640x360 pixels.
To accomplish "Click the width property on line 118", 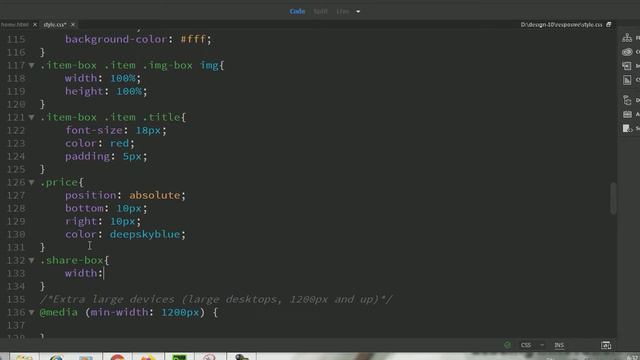I will point(81,78).
